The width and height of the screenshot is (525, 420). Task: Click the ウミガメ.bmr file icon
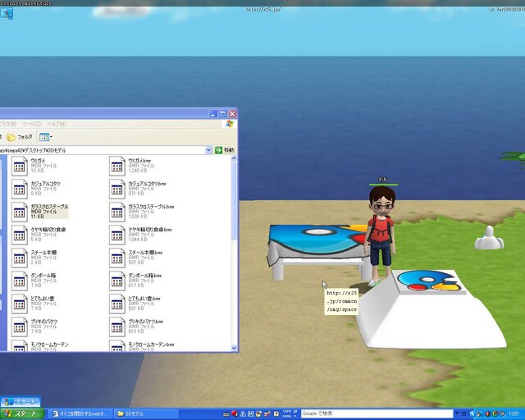pos(117,166)
